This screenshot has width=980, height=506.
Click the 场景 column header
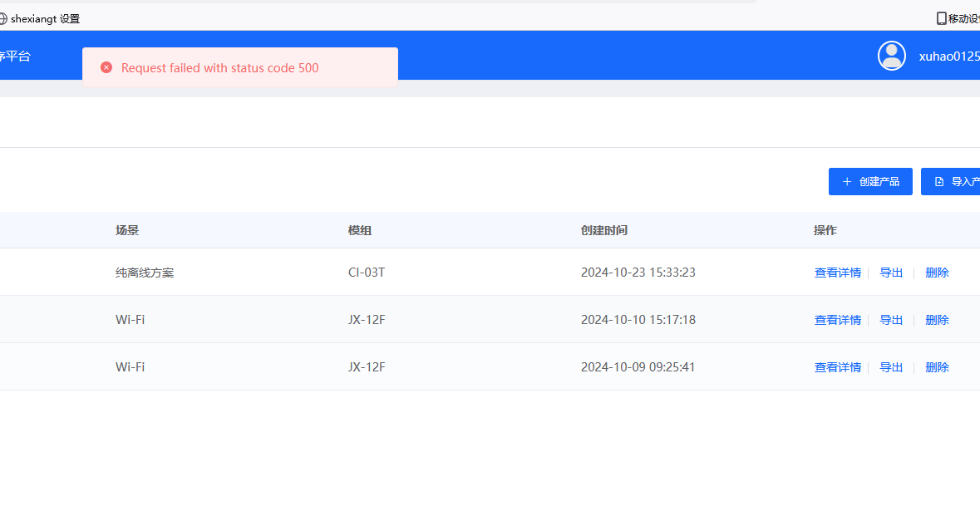(127, 230)
